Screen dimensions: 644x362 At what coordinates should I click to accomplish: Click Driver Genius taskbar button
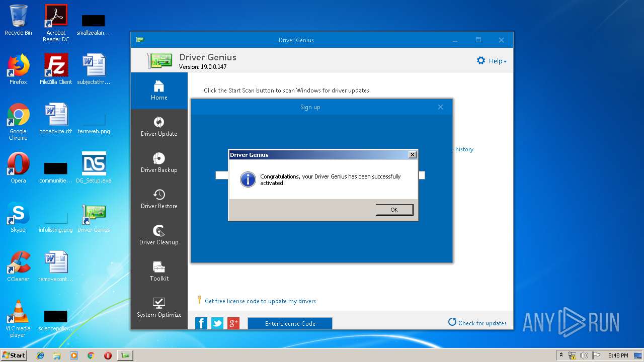tap(125, 355)
